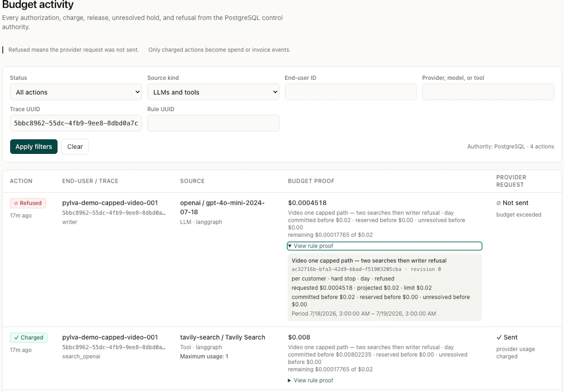Screen dimensions: 564x392
Task: Click the $0.008 budget proof amount
Action: point(299,337)
